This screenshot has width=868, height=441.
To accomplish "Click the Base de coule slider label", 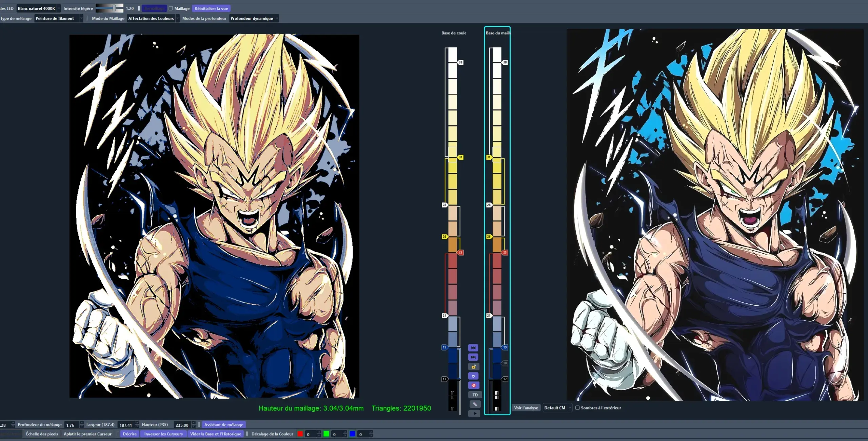I will pyautogui.click(x=454, y=33).
